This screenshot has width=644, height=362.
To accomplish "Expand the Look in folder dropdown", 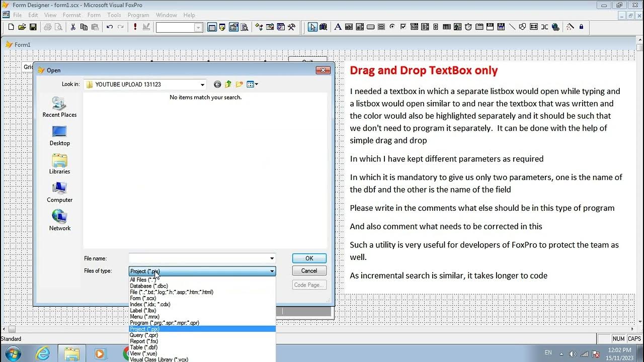I will click(202, 84).
